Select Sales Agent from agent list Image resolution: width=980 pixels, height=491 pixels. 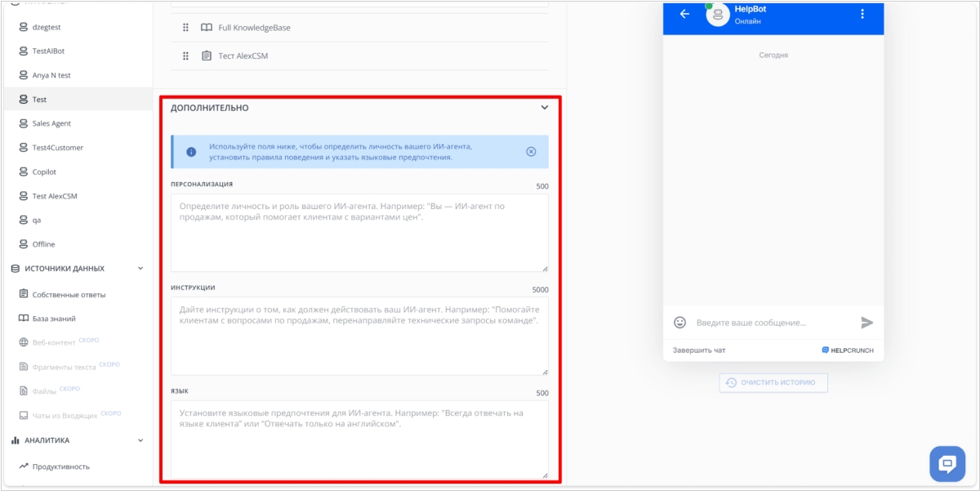click(x=51, y=123)
